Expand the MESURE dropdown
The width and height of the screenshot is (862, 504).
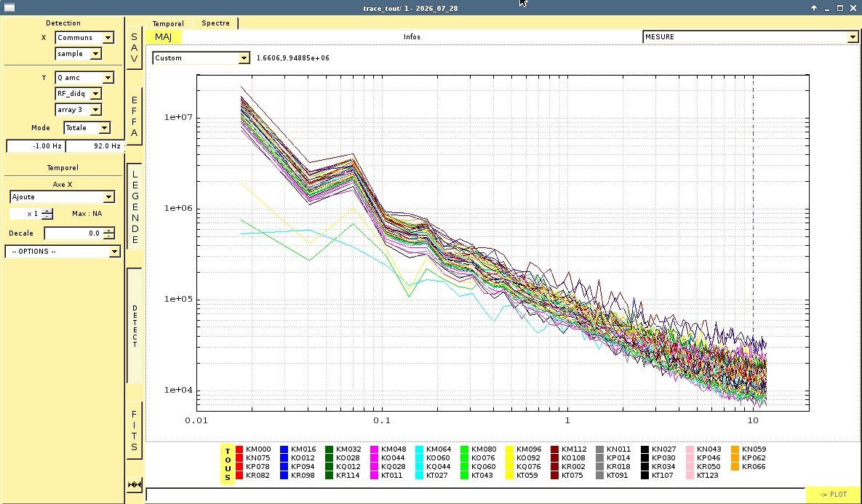pos(750,37)
